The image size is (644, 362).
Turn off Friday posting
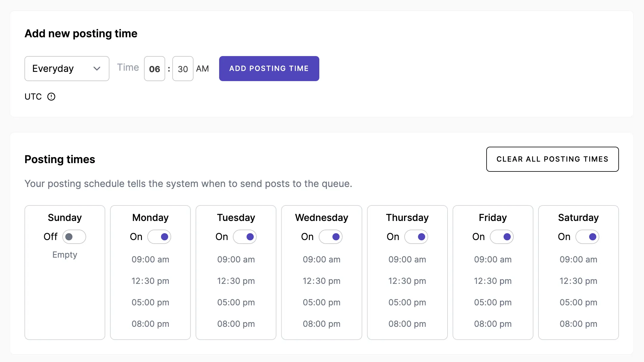point(502,237)
